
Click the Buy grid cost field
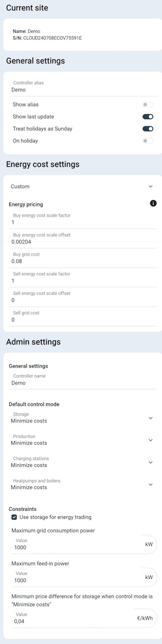coord(83,258)
